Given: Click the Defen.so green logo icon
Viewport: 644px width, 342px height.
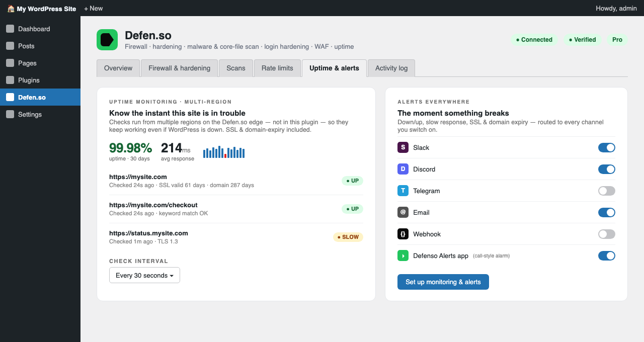Looking at the screenshot, I should point(107,40).
